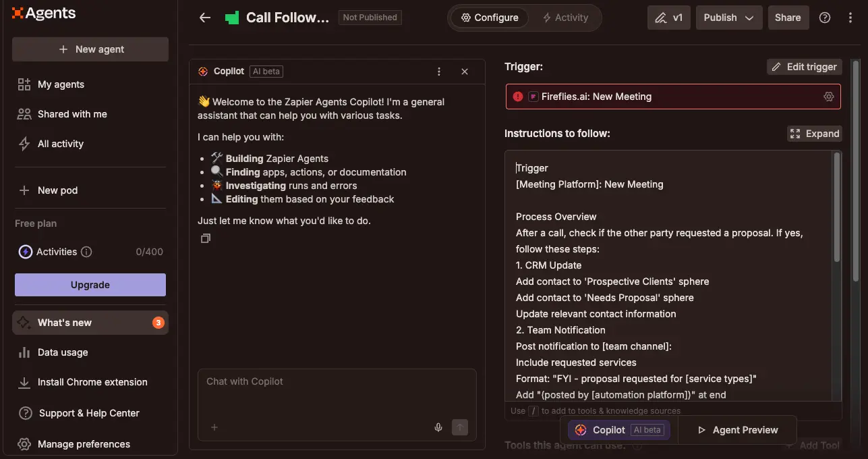Click the back arrow beside the agent name
Viewport: 868px width, 459px height.
(x=205, y=18)
